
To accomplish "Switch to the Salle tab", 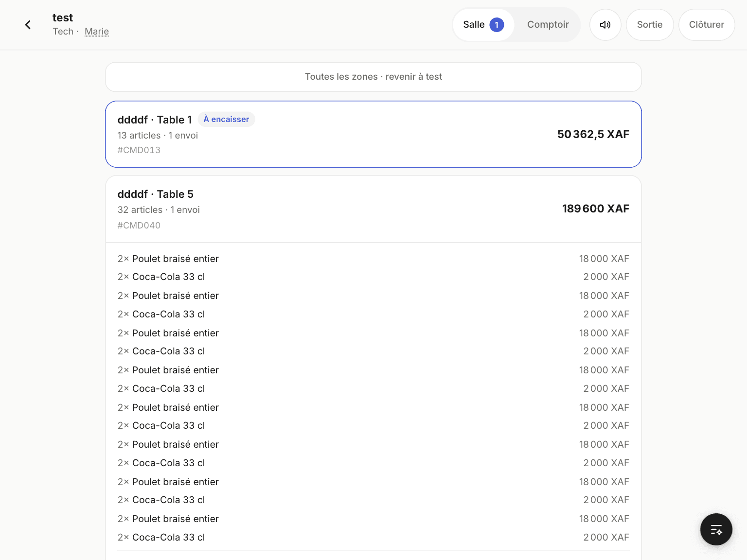I will click(x=483, y=25).
